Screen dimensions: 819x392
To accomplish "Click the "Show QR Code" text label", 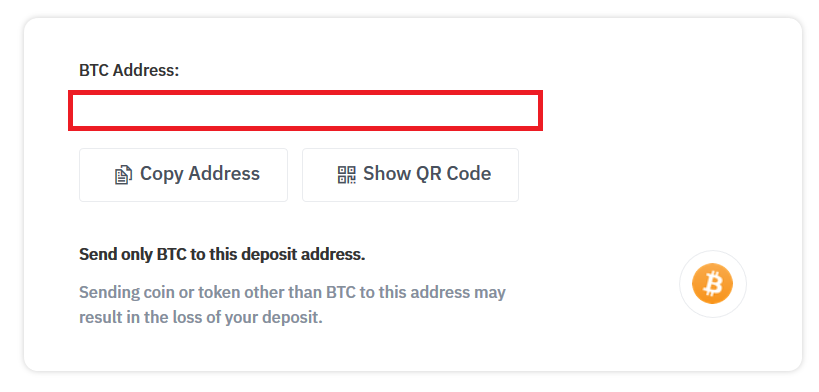I will [x=427, y=174].
